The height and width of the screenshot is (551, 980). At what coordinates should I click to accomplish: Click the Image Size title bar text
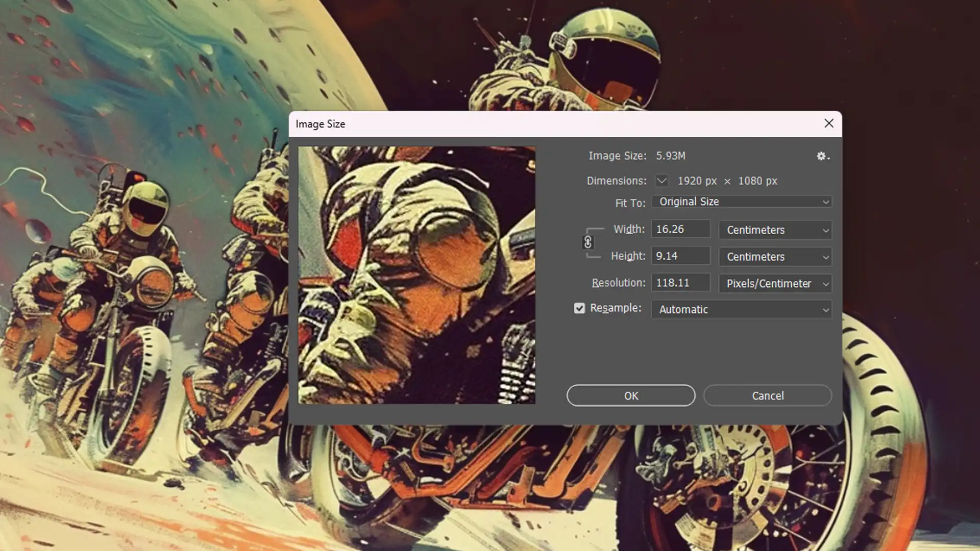pos(321,124)
